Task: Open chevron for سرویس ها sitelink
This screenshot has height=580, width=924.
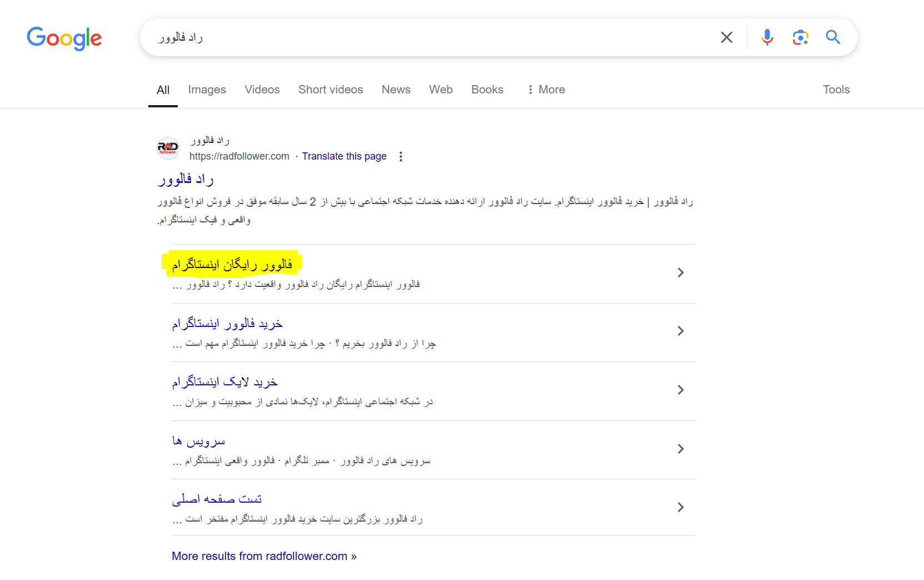Action: pyautogui.click(x=680, y=449)
